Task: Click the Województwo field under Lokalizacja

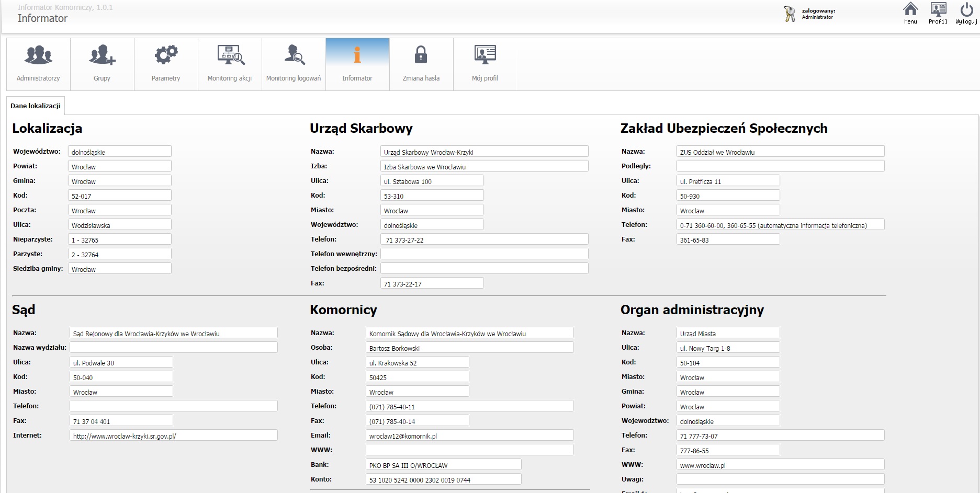Action: (x=120, y=152)
